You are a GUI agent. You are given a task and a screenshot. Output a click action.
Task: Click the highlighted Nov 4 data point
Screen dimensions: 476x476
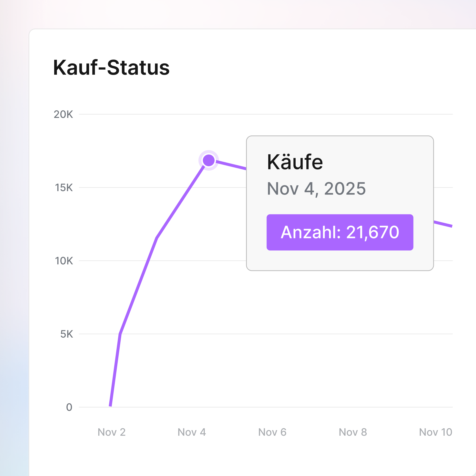point(209,160)
